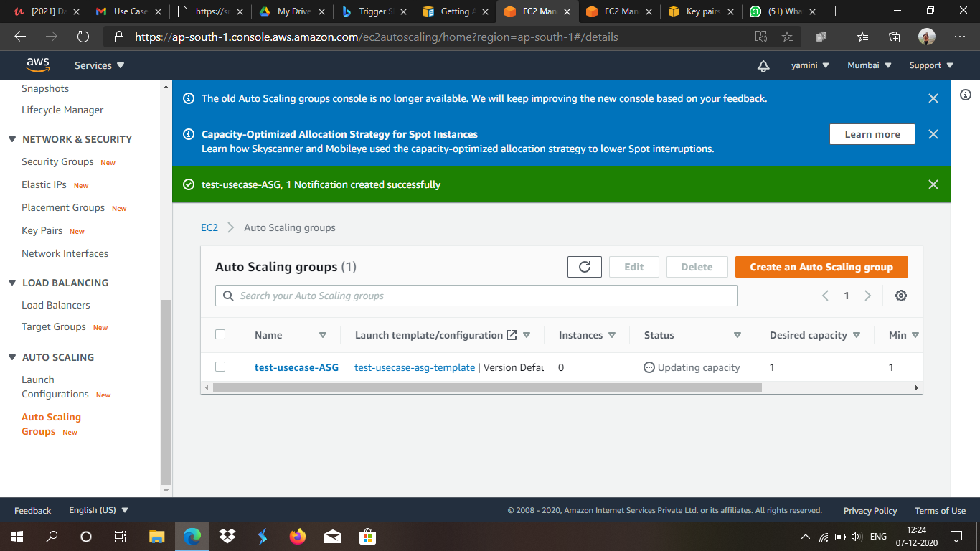
Task: Open the Mail app from taskbar
Action: (332, 537)
